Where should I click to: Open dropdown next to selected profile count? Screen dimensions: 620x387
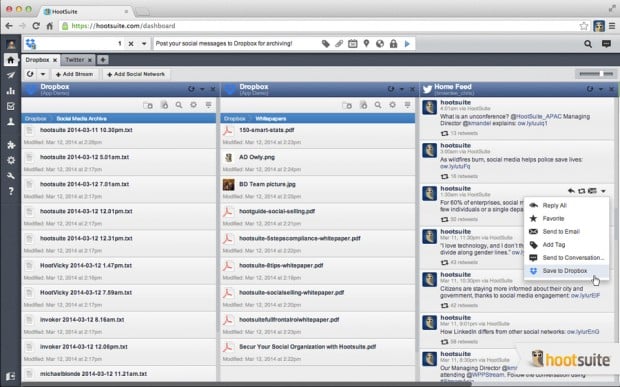click(144, 44)
